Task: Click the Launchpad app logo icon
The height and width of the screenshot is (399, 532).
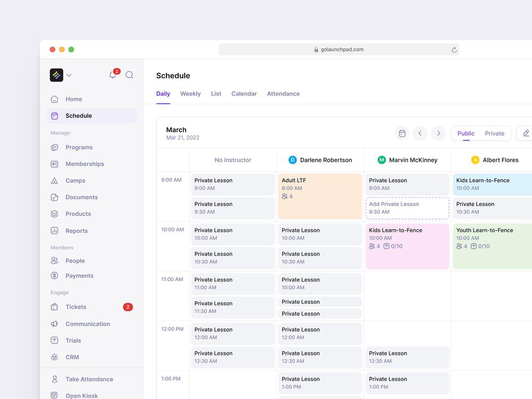Action: click(x=56, y=75)
